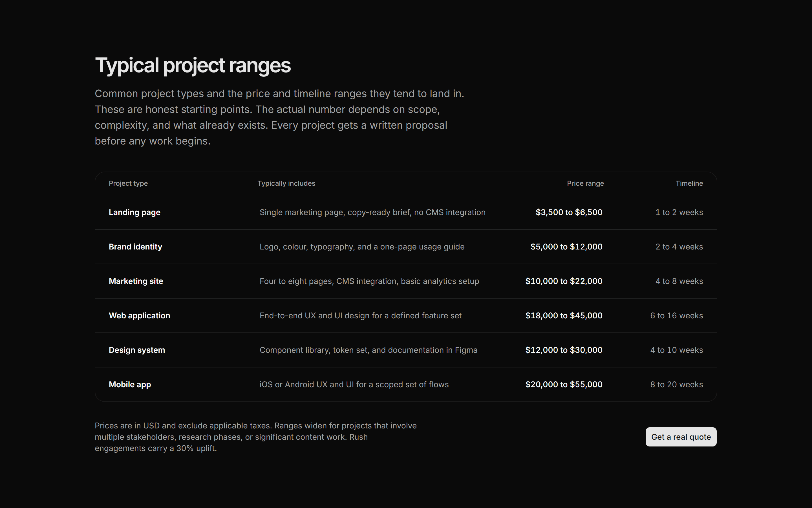Click 'Logo, colour, typography' description
This screenshot has width=812, height=508.
click(x=362, y=247)
